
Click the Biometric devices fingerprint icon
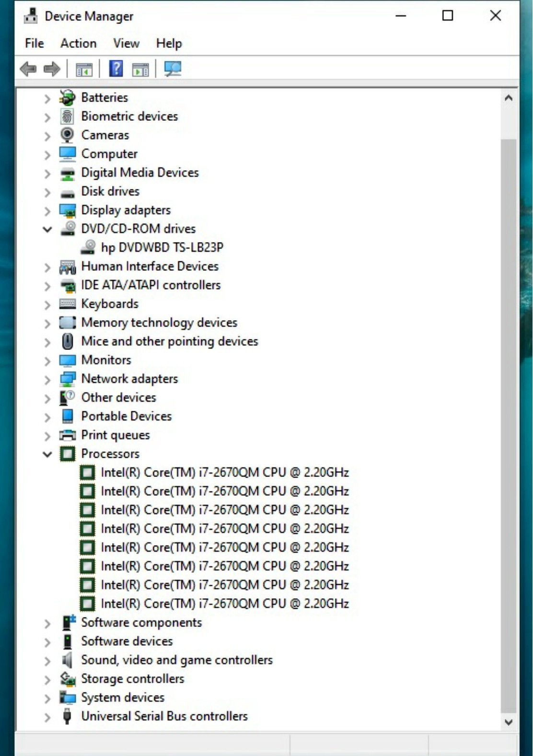[67, 116]
